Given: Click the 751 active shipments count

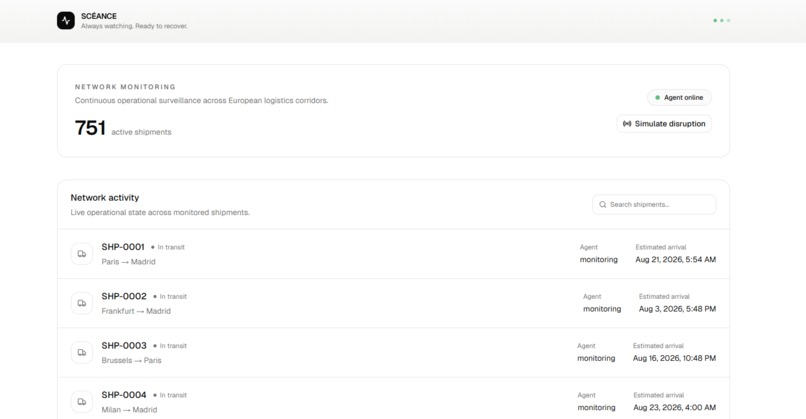Looking at the screenshot, I should tap(123, 128).
